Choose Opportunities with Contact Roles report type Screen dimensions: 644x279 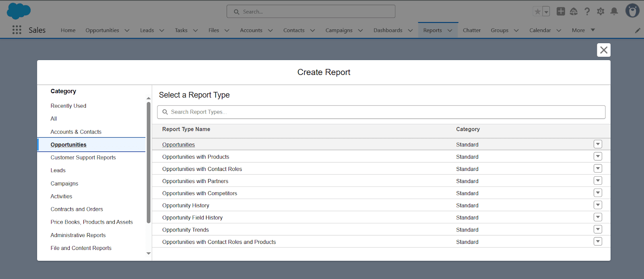point(202,169)
